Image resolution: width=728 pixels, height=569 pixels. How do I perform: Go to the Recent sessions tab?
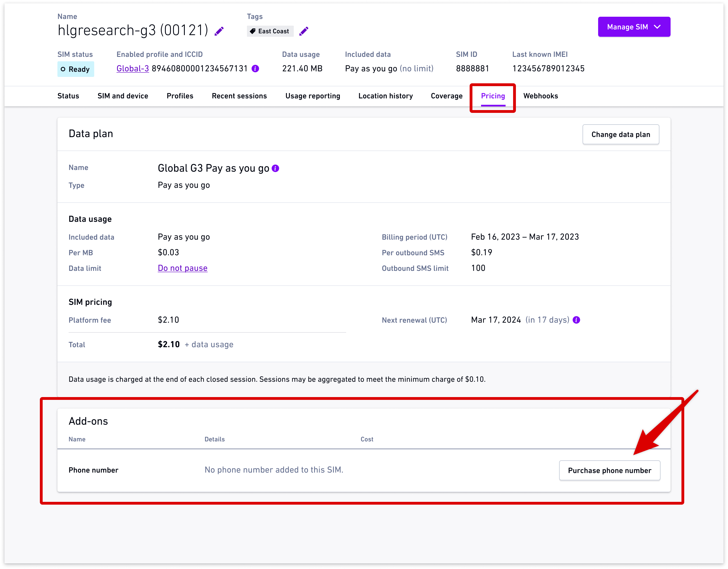coord(239,96)
